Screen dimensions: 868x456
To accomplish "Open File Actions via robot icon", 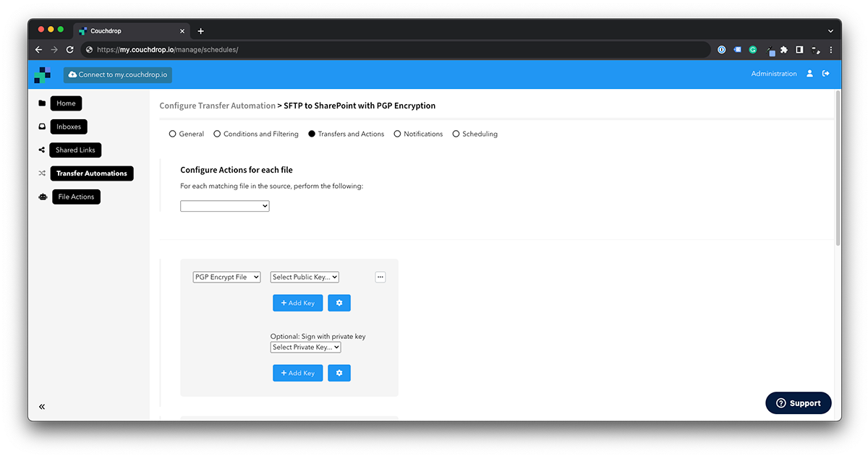I will point(76,197).
